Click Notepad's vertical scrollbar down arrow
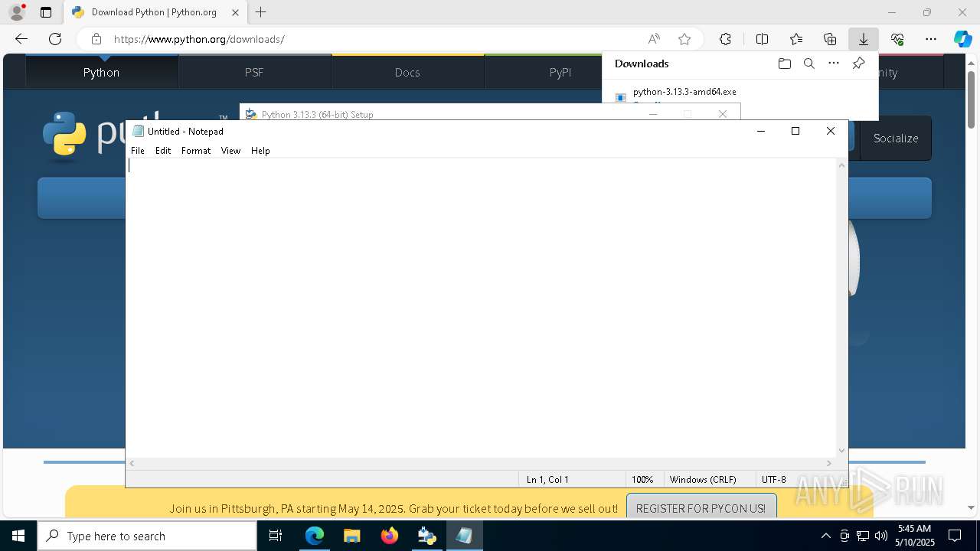980x551 pixels. [x=842, y=451]
